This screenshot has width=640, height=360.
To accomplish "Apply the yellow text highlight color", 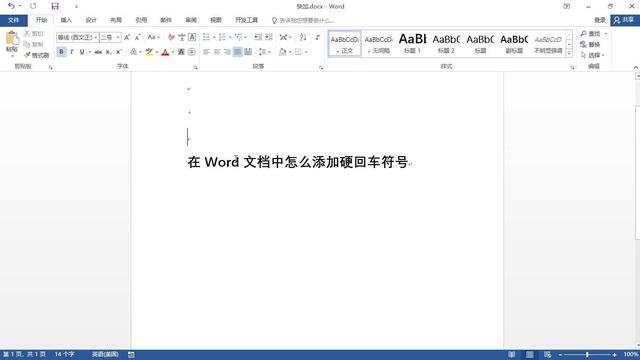I will (149, 52).
